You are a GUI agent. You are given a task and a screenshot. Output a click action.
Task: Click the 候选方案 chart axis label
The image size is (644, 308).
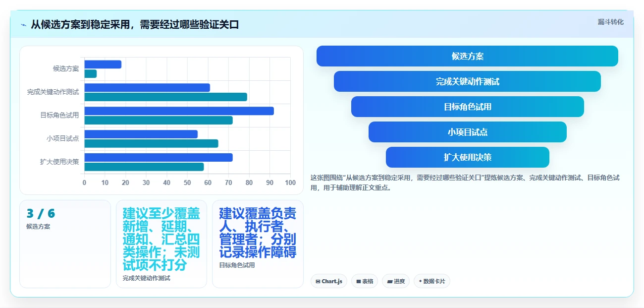66,69
